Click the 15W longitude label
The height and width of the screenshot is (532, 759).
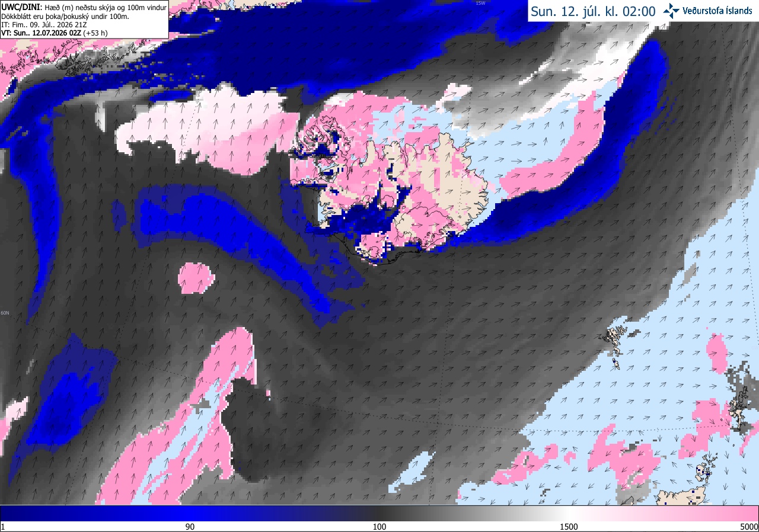point(480,3)
